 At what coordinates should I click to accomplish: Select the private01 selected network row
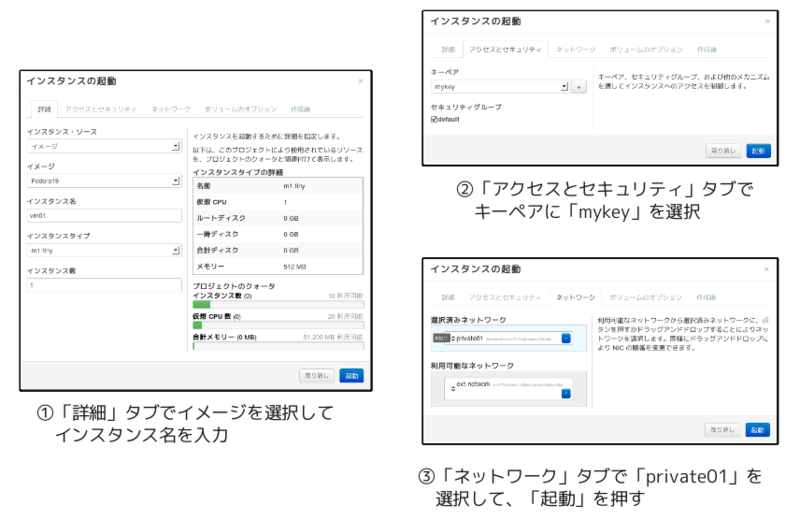[508, 338]
